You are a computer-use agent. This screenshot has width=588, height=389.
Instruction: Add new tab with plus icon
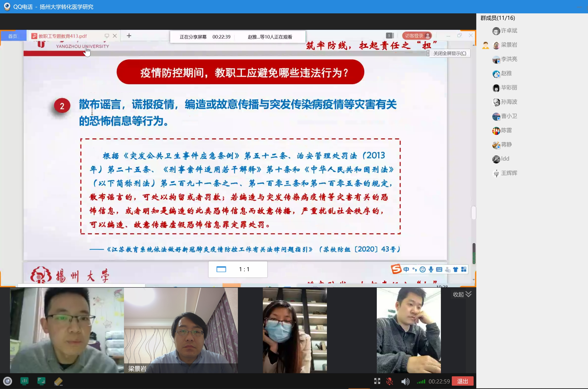click(129, 36)
